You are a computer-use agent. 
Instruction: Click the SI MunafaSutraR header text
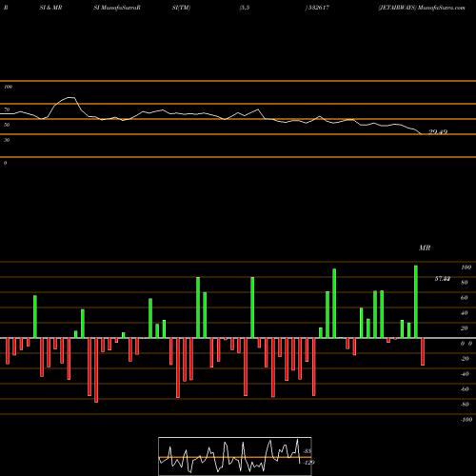tap(117, 8)
